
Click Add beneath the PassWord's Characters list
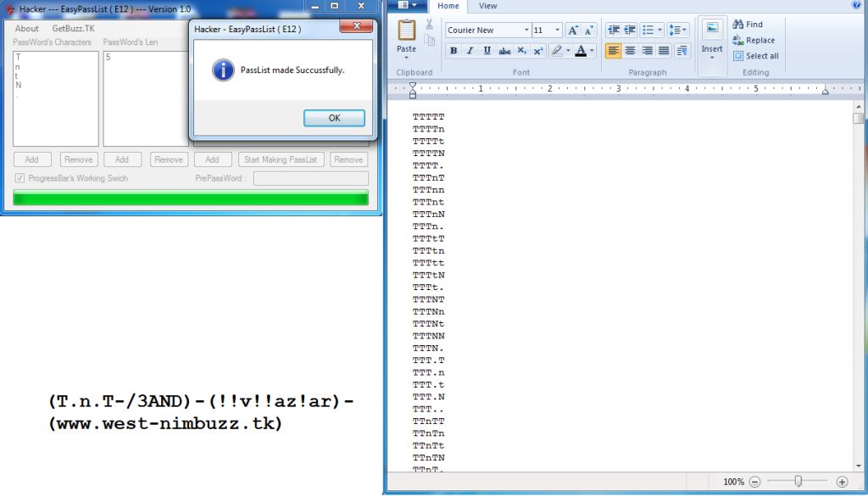31,159
